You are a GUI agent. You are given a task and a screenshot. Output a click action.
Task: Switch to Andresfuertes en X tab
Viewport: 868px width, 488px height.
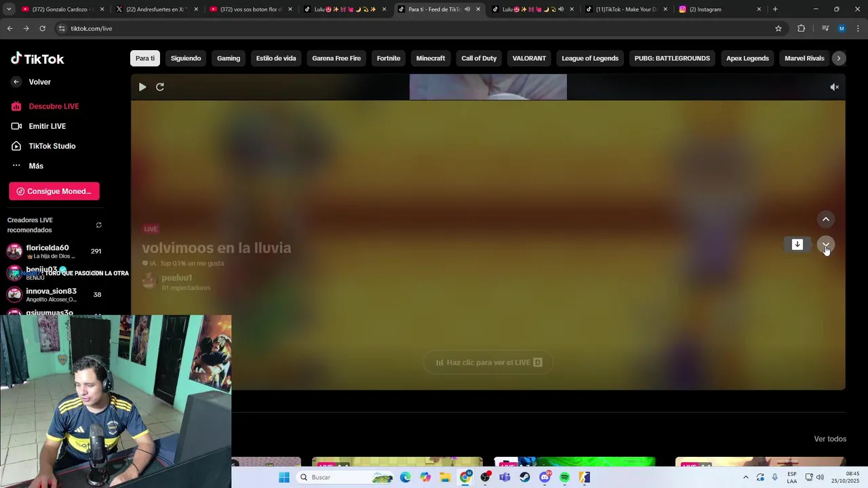point(156,9)
